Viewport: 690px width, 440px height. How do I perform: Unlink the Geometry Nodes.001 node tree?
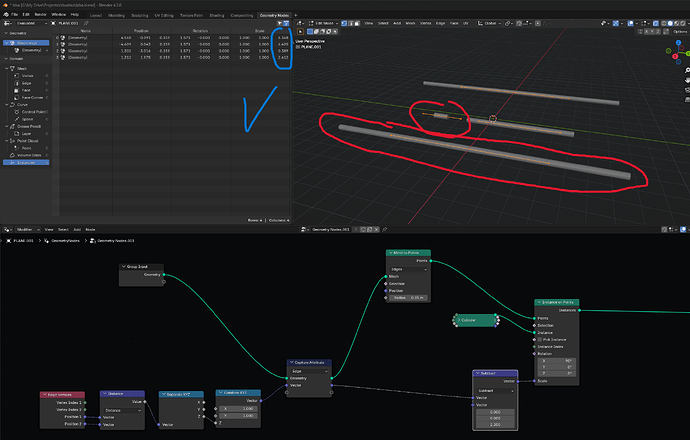377,229
